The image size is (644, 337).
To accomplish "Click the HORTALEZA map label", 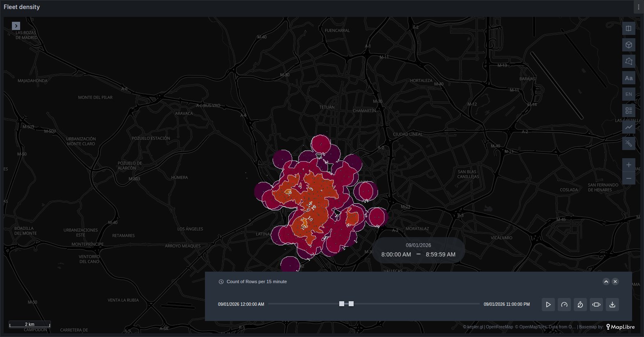I will [x=421, y=81].
